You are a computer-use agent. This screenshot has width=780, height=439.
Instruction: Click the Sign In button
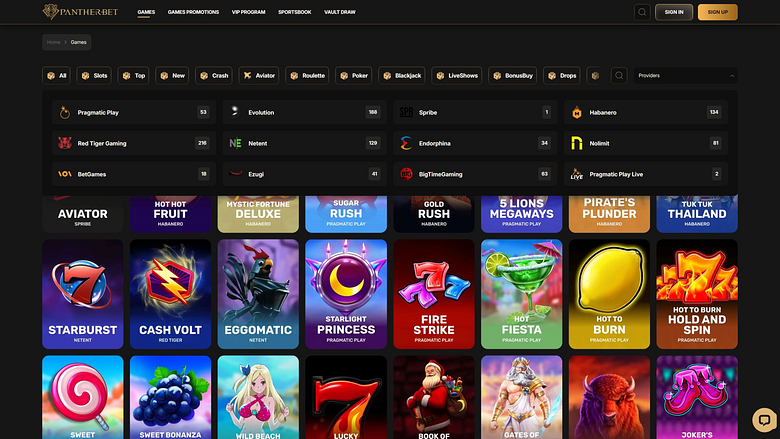[674, 12]
